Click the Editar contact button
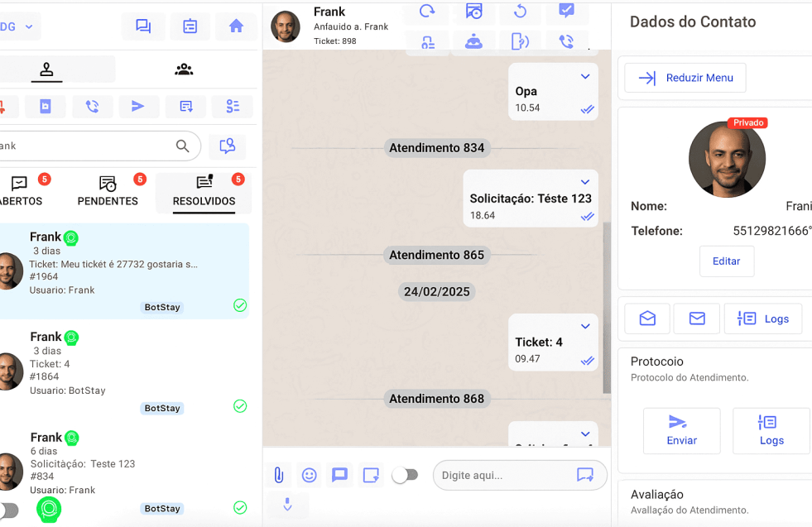Screen dimensions: 812x527 coord(726,261)
